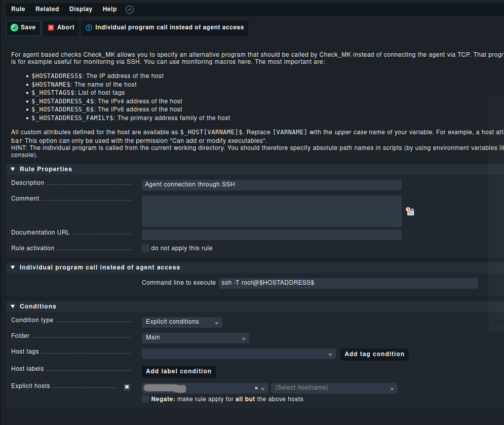This screenshot has width=504, height=425.
Task: Click the Add tag condition button
Action: [374, 354]
